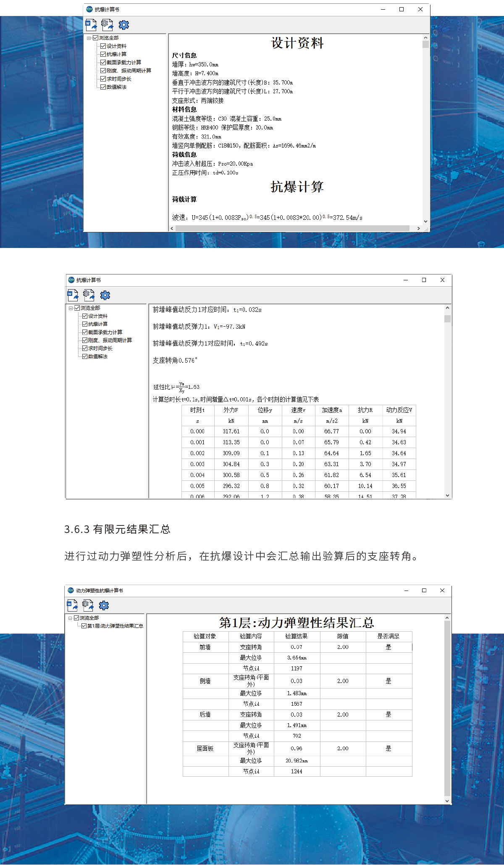Click 3.6.3 有限元结果汇总 section heading
The width and height of the screenshot is (504, 865).
[x=117, y=529]
